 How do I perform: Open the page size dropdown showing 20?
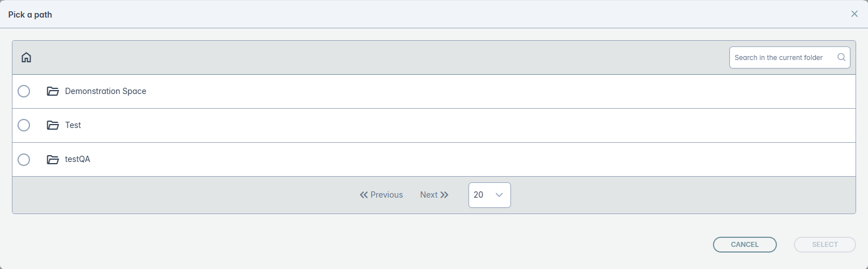[x=489, y=195]
